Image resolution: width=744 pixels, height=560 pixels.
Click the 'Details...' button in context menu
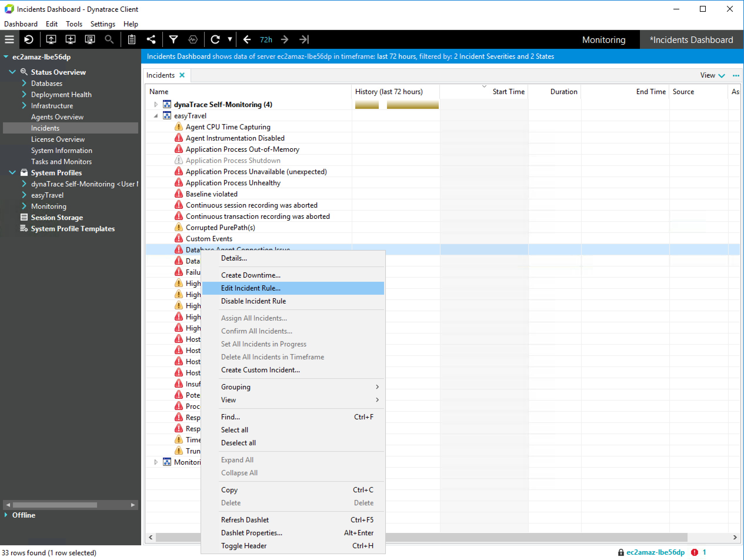(x=233, y=258)
